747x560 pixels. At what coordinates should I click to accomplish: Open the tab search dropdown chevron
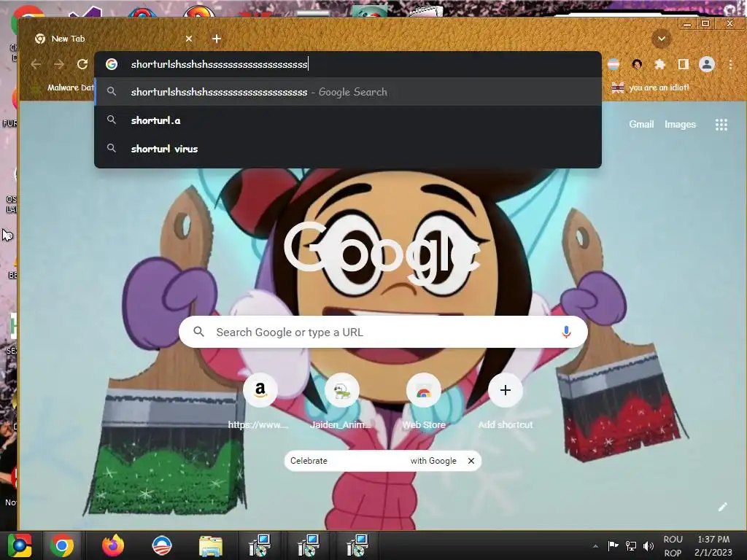point(661,39)
